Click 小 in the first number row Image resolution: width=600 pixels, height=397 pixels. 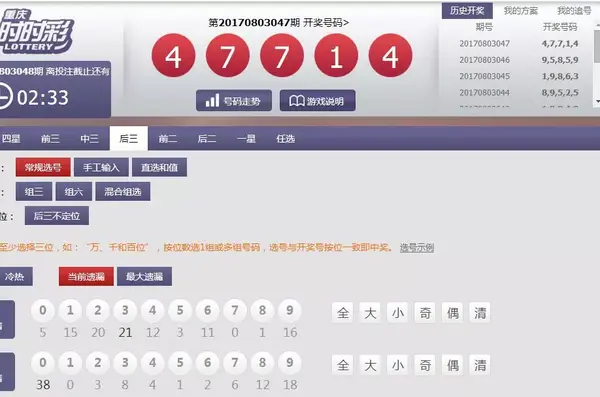click(398, 313)
